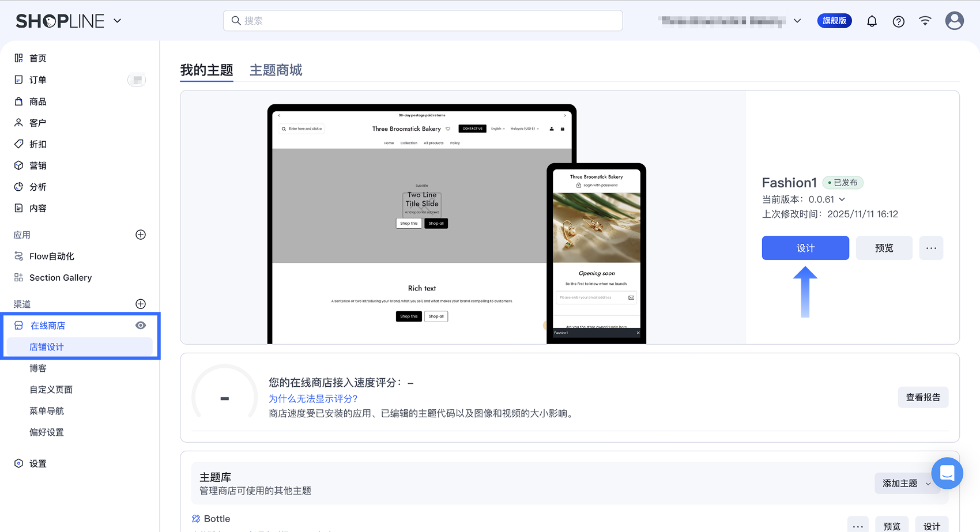The width and height of the screenshot is (980, 532).
Task: Open the help question-mark icon
Action: tap(898, 21)
